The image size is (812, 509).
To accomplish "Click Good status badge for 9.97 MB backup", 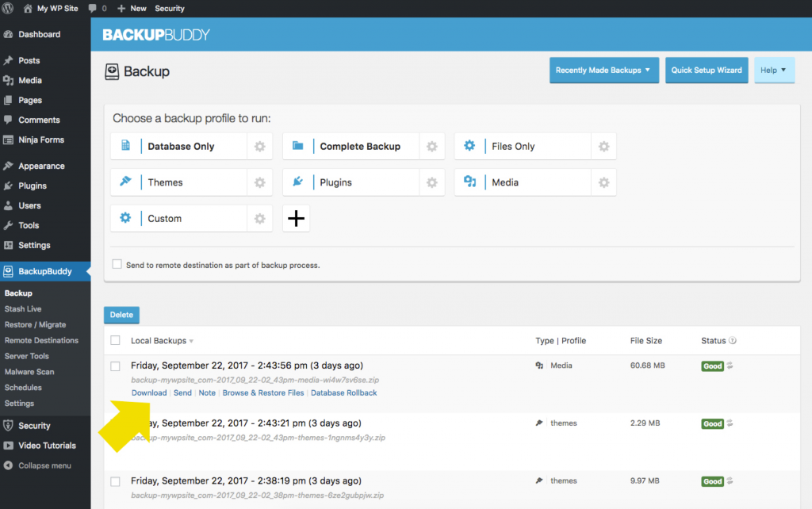I will coord(713,481).
